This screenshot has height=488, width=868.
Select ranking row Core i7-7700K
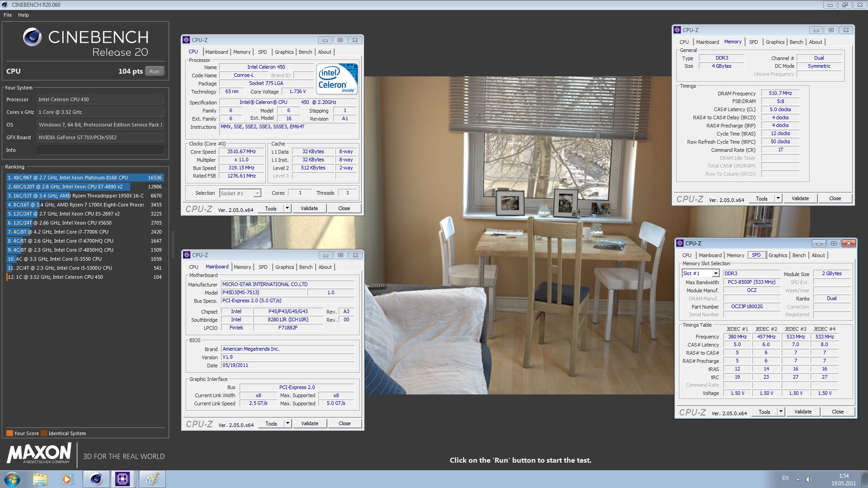pyautogui.click(x=85, y=232)
